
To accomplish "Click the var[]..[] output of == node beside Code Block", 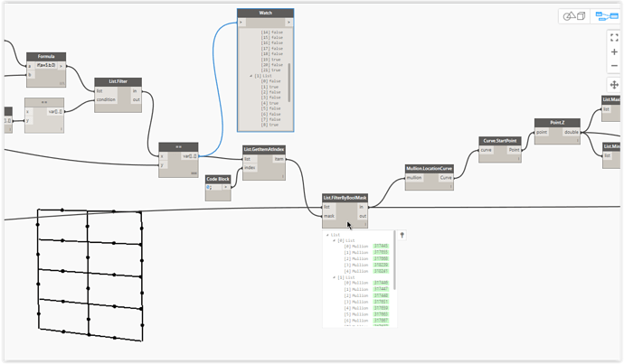I will pyautogui.click(x=190, y=156).
